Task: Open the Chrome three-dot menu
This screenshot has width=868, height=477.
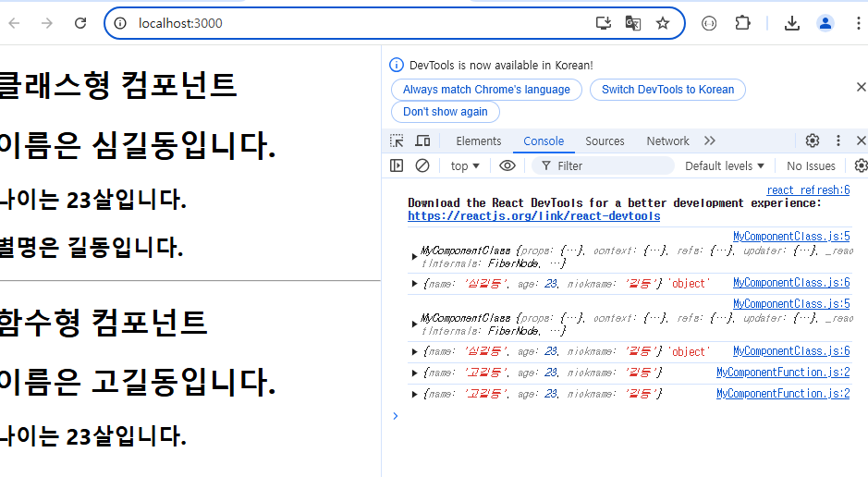Action: pyautogui.click(x=858, y=23)
